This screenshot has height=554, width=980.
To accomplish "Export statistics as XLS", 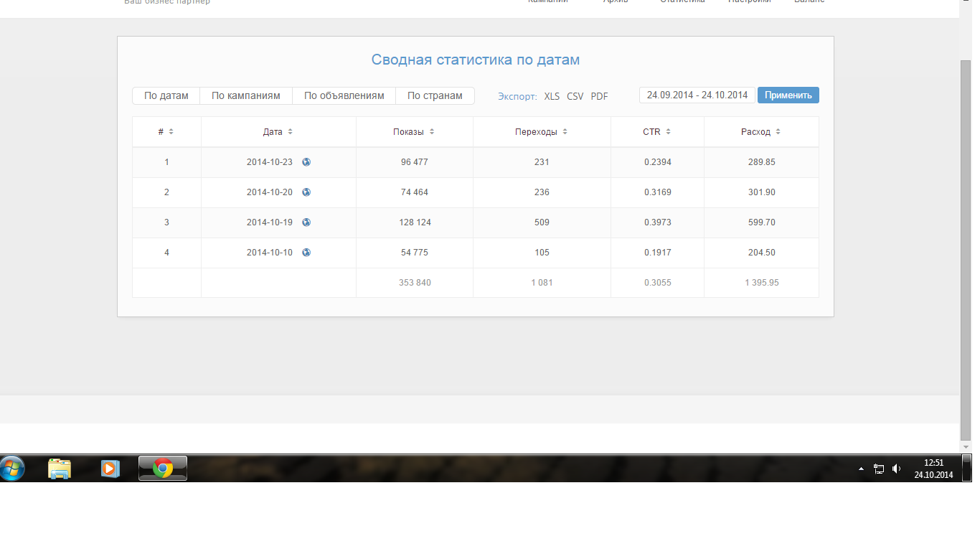I will tap(552, 96).
